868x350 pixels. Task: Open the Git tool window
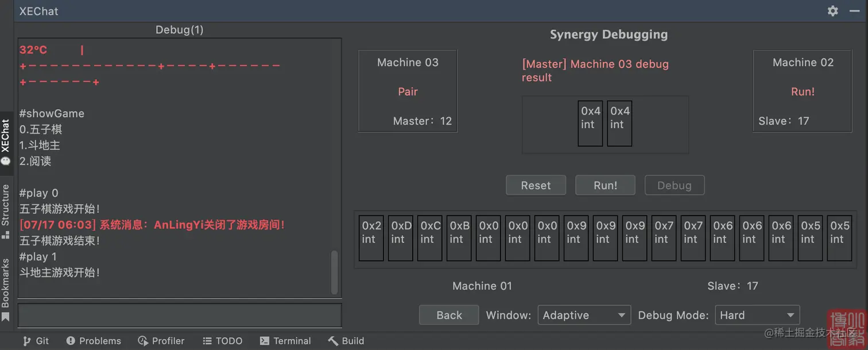36,341
